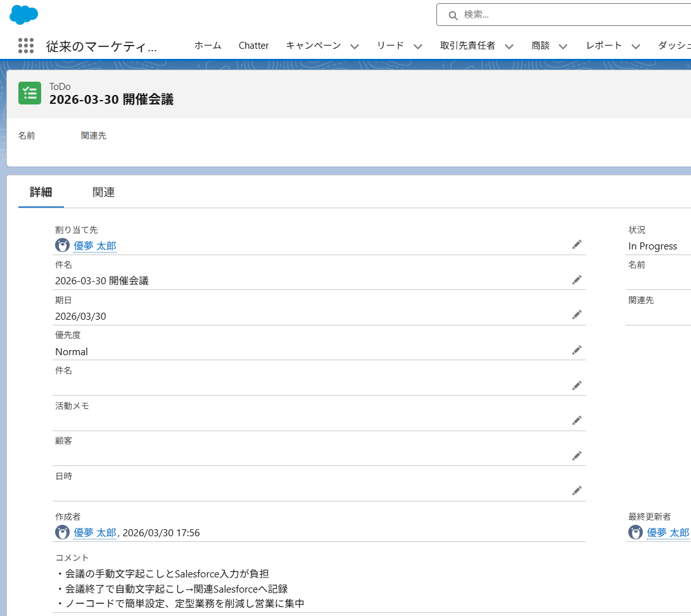Screen dimensions: 691x616
Task: Click the Salesforce cloud logo
Action: (x=24, y=14)
